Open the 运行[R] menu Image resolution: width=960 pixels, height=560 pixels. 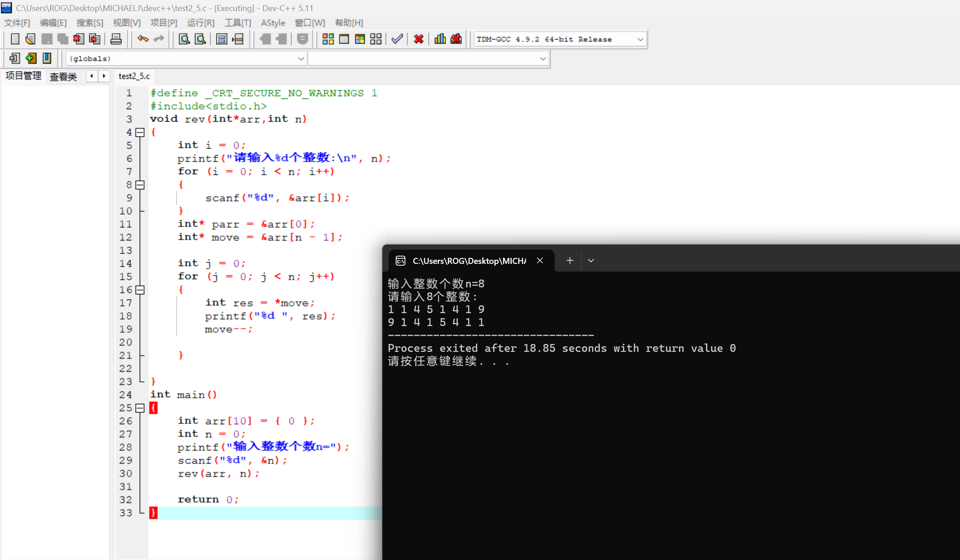[x=200, y=23]
